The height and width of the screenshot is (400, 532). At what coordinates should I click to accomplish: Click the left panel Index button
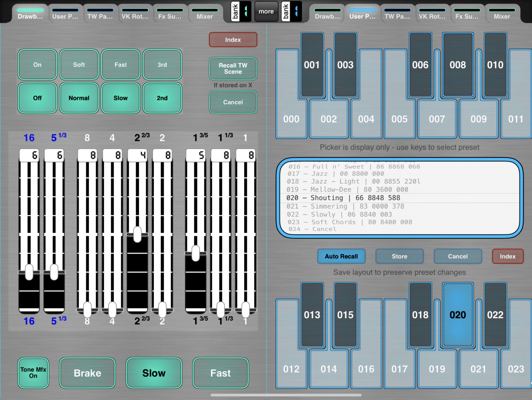pos(233,40)
